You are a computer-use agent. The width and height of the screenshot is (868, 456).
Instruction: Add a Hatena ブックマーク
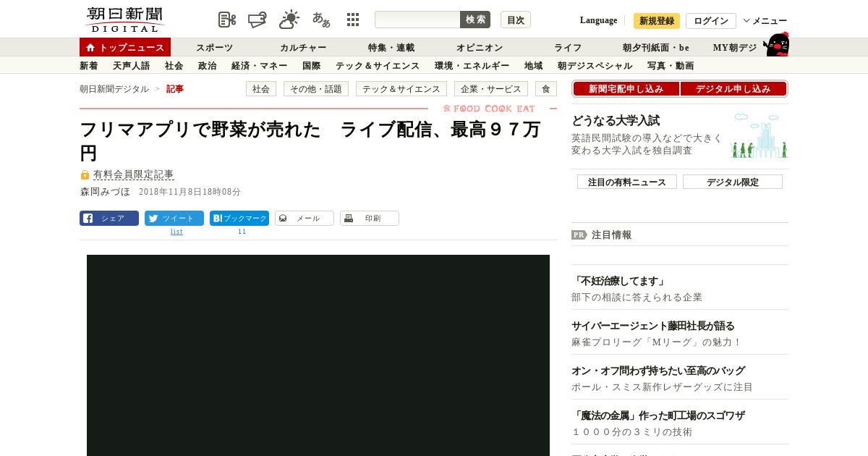[239, 218]
